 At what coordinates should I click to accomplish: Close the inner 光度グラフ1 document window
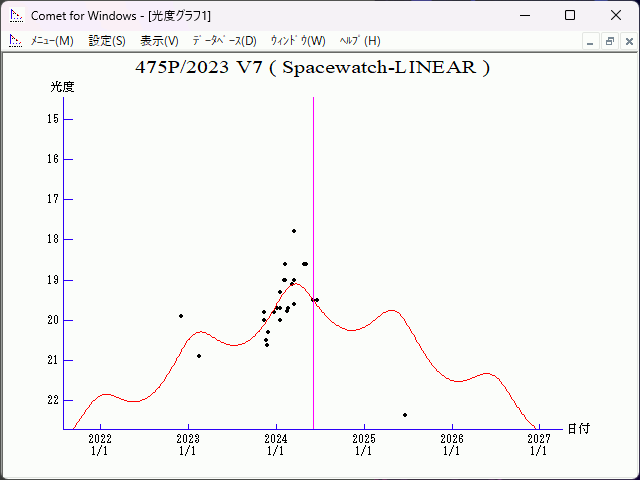(x=627, y=41)
